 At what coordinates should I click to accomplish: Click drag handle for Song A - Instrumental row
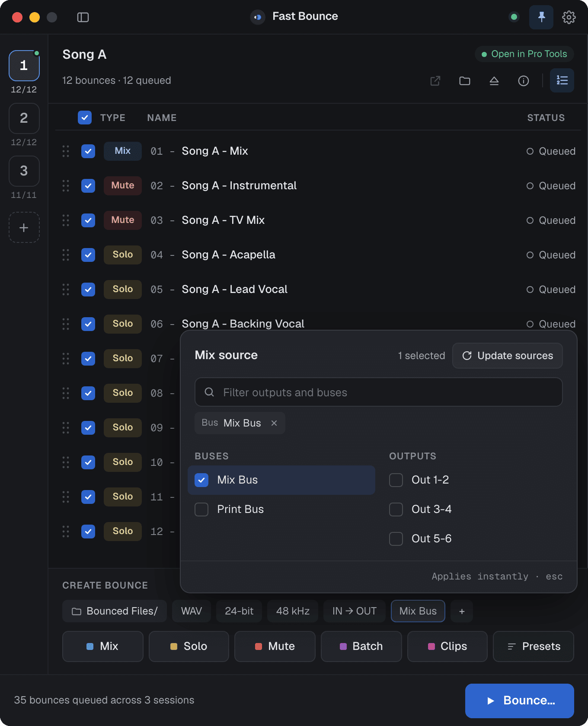(x=66, y=186)
